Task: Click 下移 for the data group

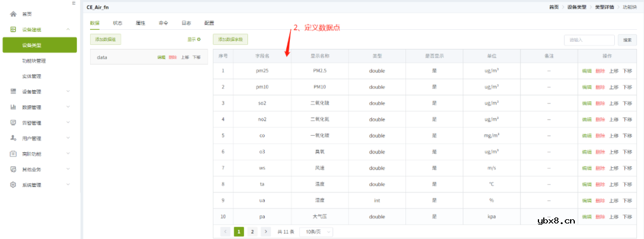Action: (197, 57)
